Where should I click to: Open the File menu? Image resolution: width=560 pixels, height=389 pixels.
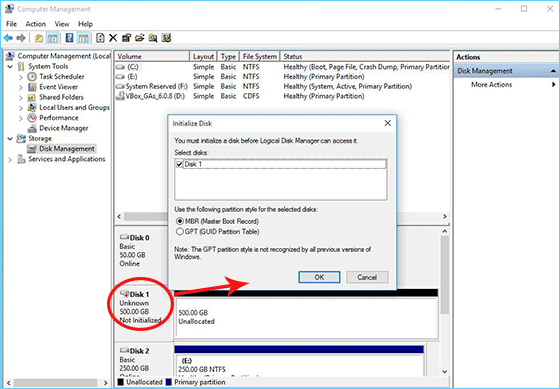(x=11, y=24)
